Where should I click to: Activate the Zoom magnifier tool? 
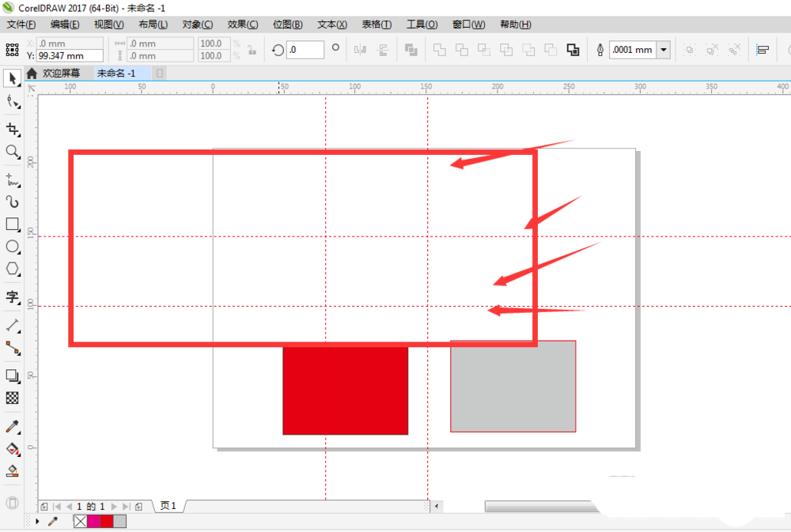point(12,152)
